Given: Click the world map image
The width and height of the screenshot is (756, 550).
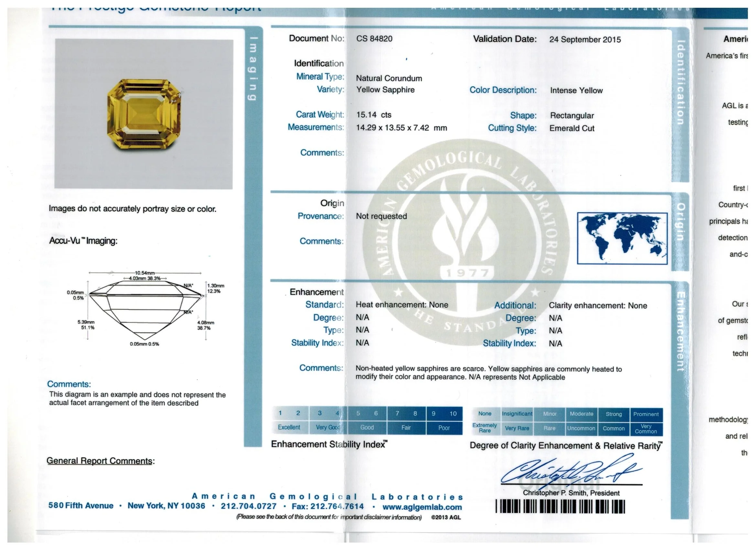Looking at the screenshot, I should pyautogui.click(x=622, y=238).
